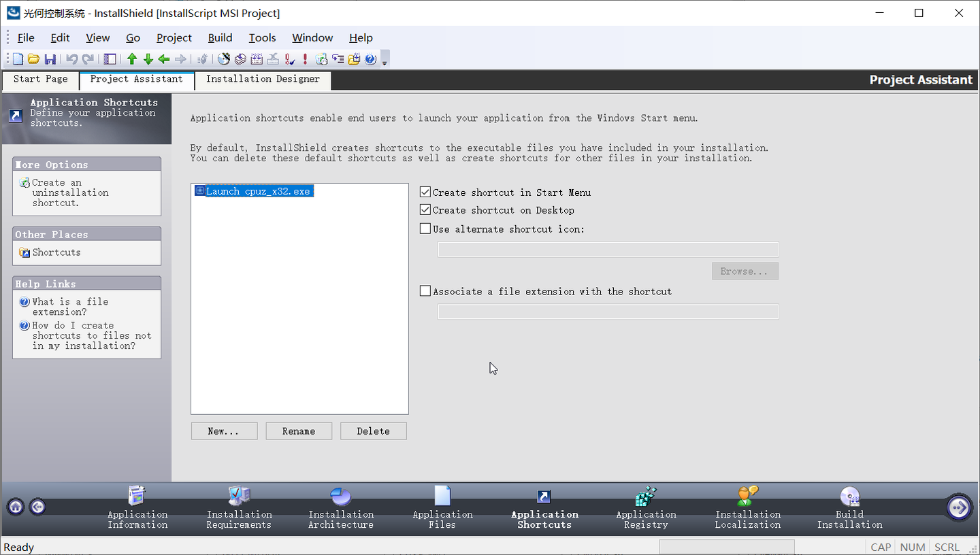Open the Build Installation step

(x=849, y=507)
